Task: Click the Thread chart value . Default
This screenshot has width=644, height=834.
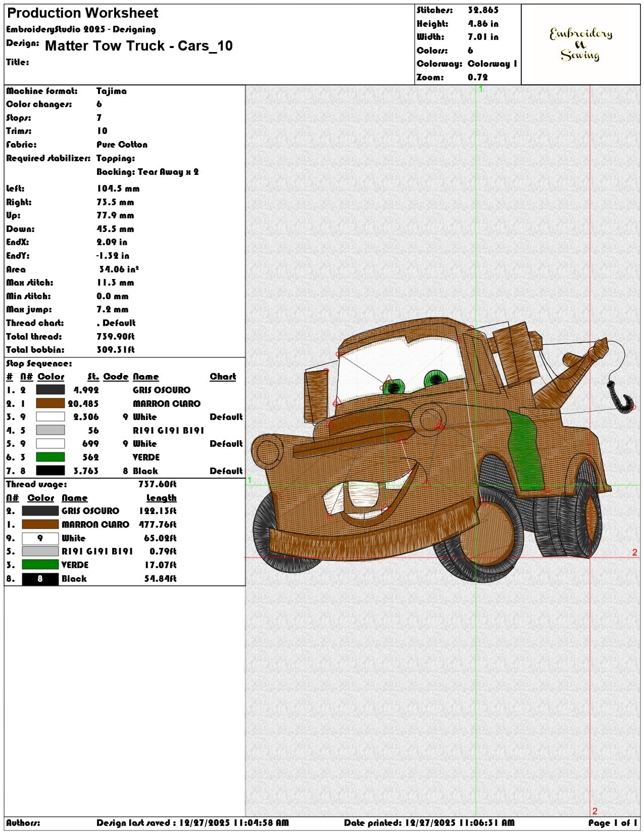Action: coord(116,323)
